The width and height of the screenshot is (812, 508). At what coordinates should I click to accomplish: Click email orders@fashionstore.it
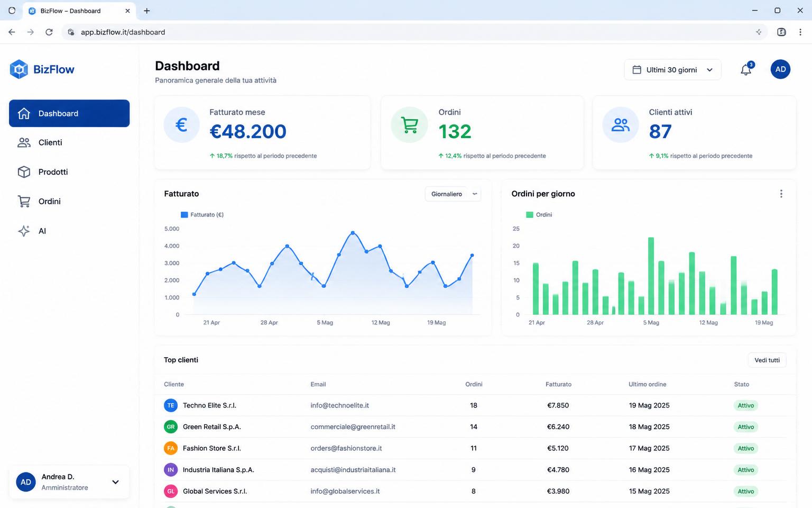346,448
